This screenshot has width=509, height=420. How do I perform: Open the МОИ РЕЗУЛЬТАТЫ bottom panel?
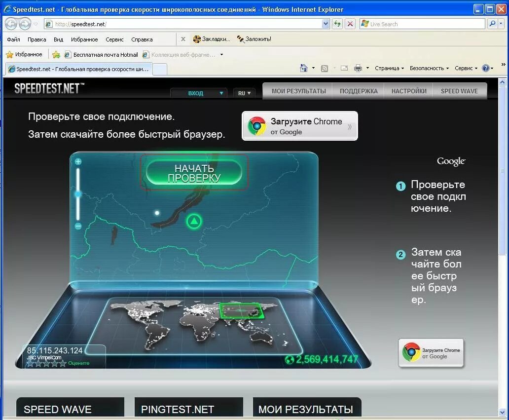click(x=307, y=407)
